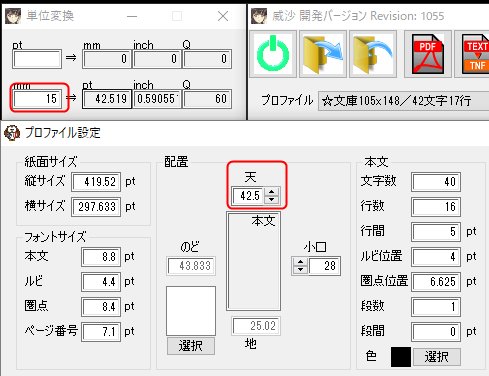Image resolution: width=489 pixels, height=376 pixels.
Task: Click the プロファイル設定 window title icon
Action: tap(12, 133)
